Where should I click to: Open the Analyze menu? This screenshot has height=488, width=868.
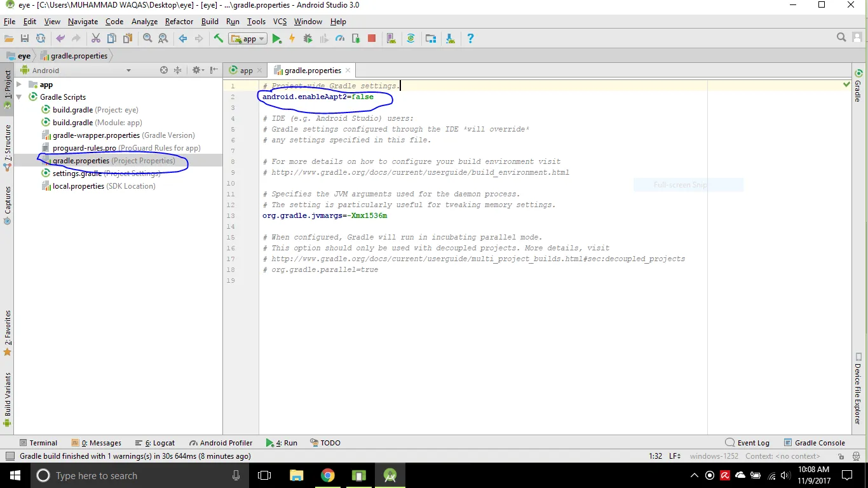click(x=144, y=22)
